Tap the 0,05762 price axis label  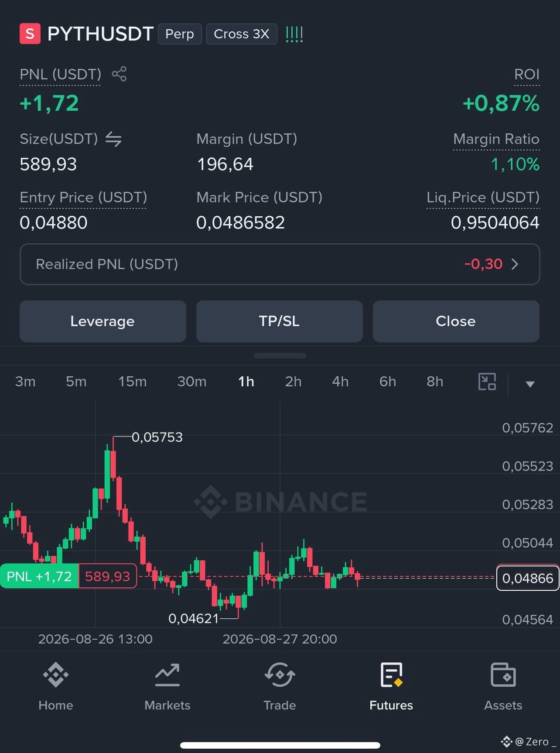click(x=528, y=428)
